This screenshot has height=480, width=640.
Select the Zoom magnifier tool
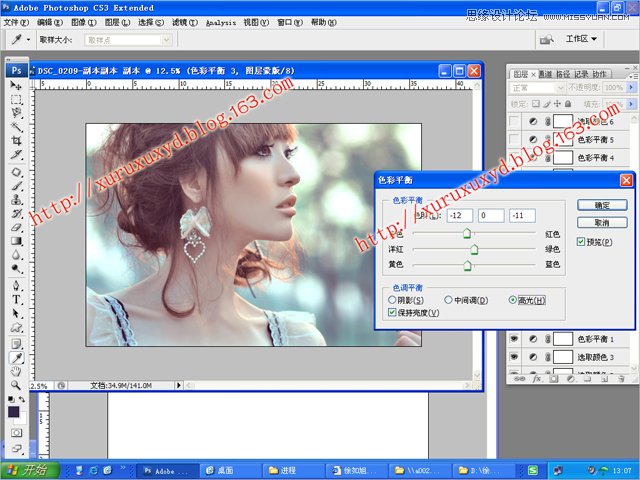[x=17, y=383]
